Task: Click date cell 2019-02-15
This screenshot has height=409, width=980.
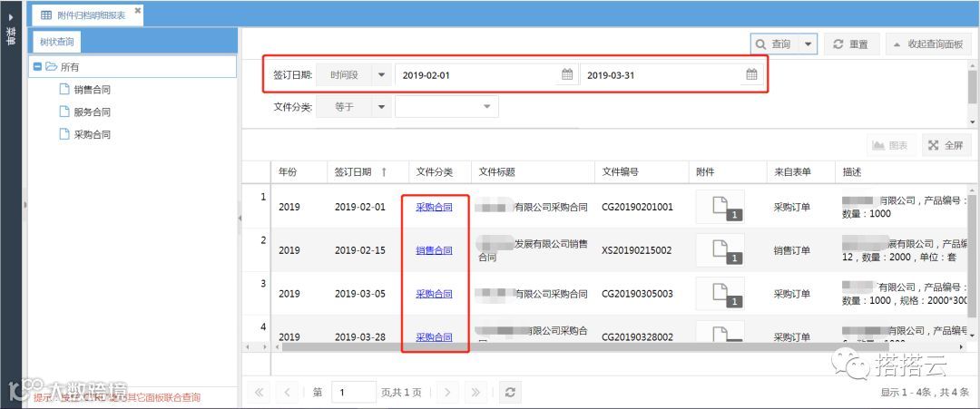Action: [360, 250]
